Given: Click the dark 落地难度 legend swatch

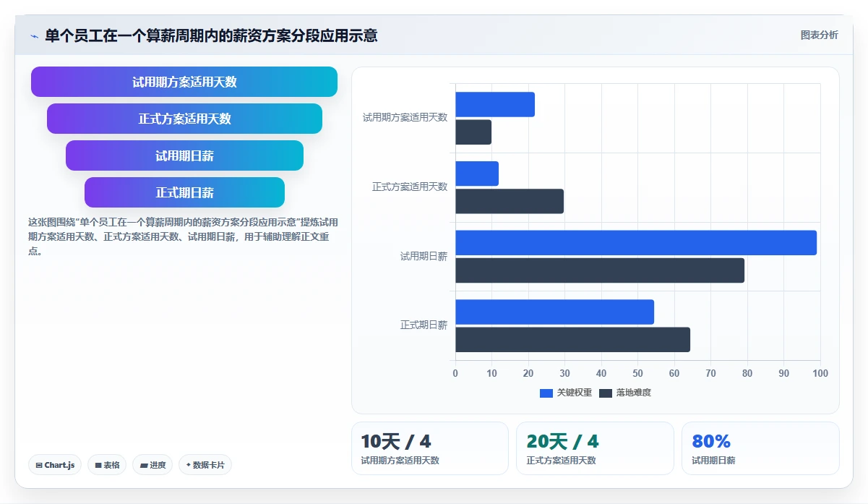Looking at the screenshot, I should click(606, 393).
